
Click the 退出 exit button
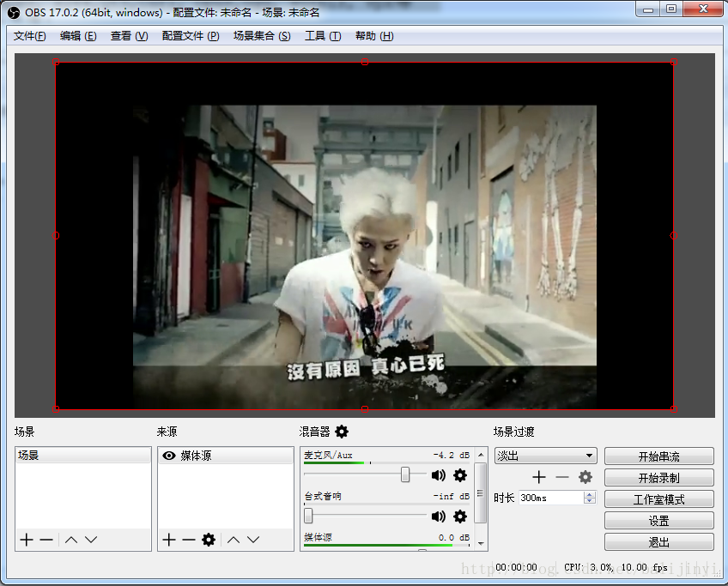(x=658, y=542)
